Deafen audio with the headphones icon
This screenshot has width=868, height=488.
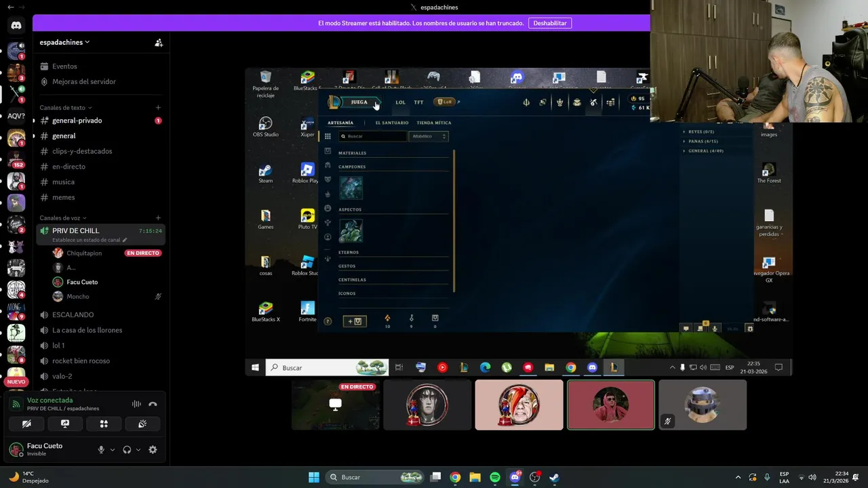click(127, 449)
